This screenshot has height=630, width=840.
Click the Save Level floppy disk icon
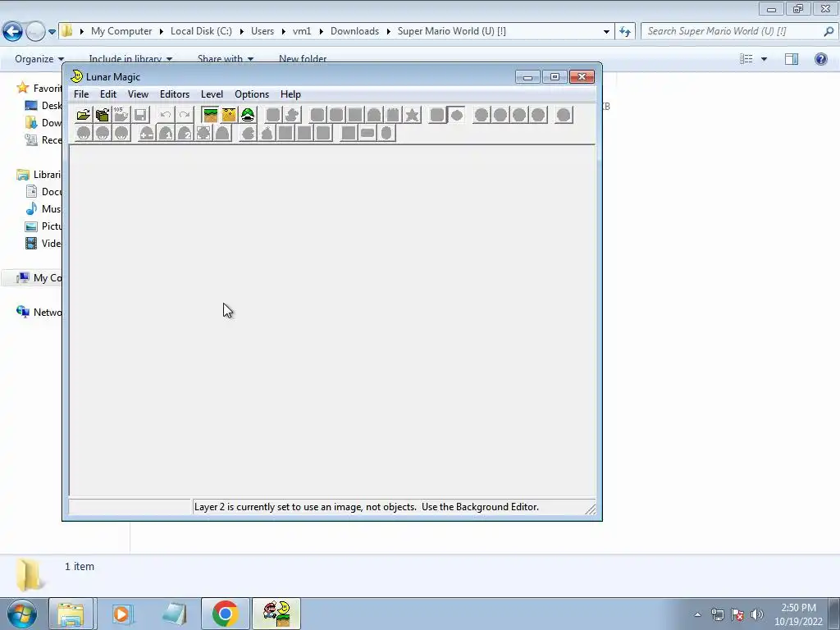point(140,115)
